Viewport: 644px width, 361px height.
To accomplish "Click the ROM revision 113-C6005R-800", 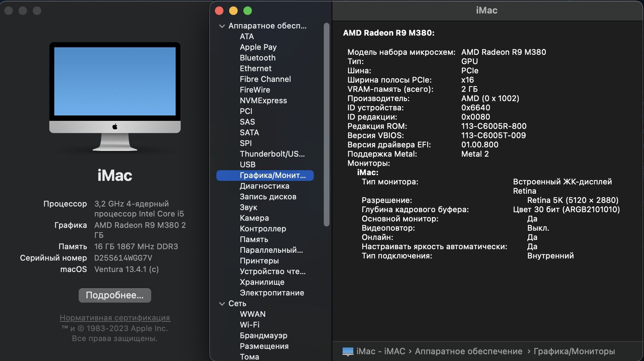I will pyautogui.click(x=494, y=126).
